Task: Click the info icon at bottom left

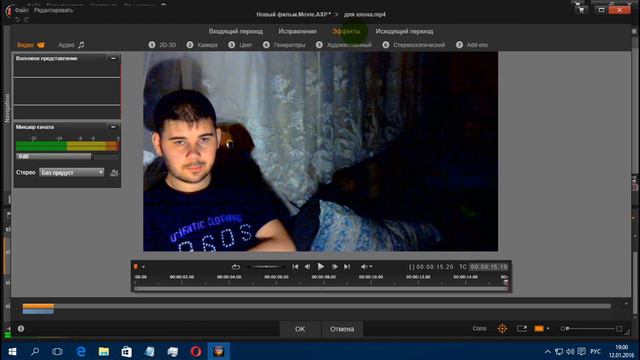Action: point(21,329)
